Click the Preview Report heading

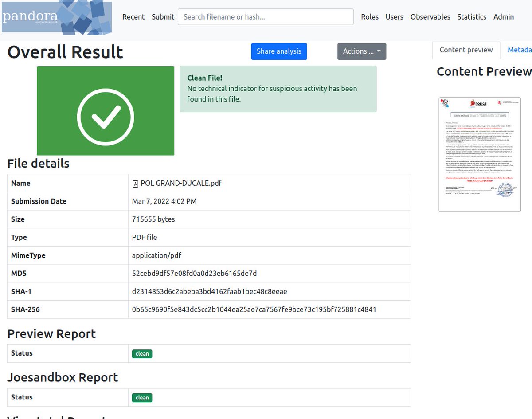click(x=51, y=334)
